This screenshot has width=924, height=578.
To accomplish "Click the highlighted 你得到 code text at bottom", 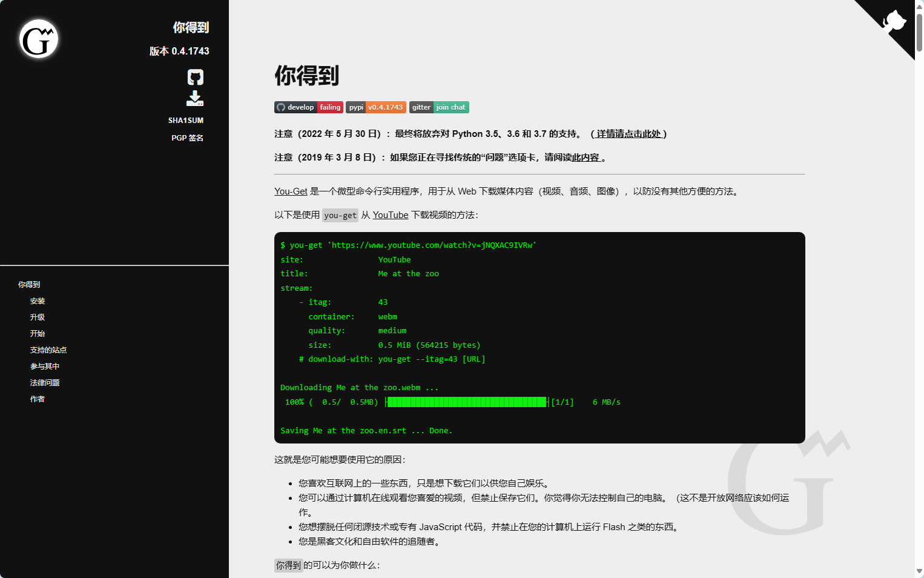I will pos(288,565).
